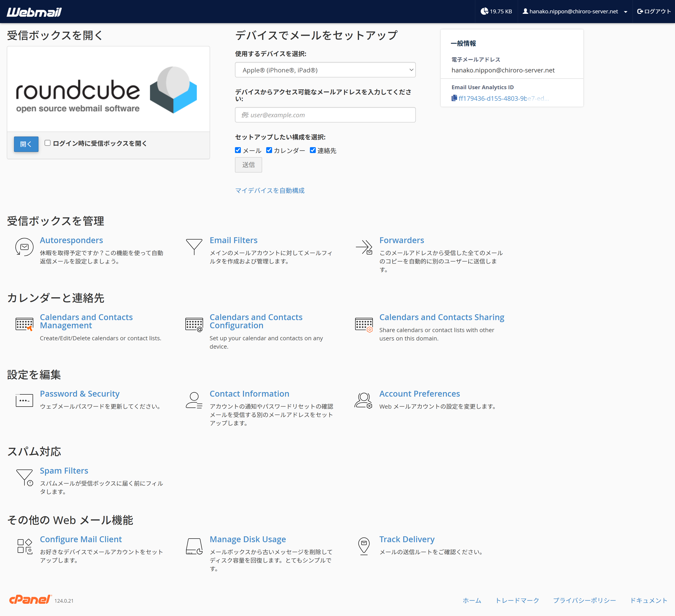Click the Manage Disk Usage drive icon
Viewport: 675px width, 616px height.
pyautogui.click(x=194, y=546)
